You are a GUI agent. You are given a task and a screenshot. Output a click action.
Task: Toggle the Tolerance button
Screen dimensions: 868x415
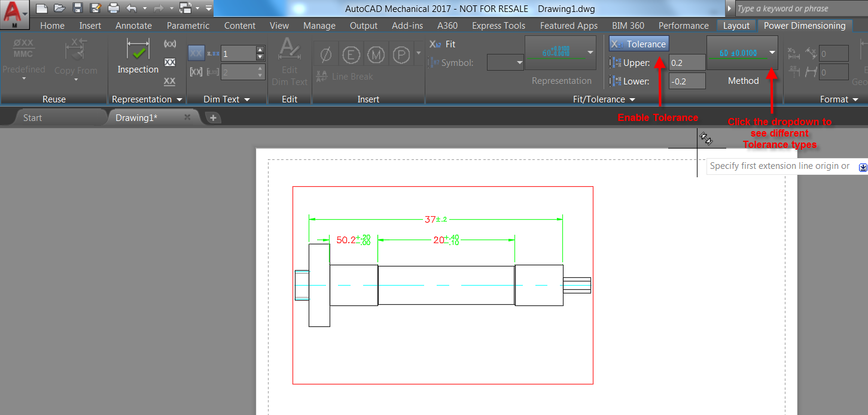[639, 44]
